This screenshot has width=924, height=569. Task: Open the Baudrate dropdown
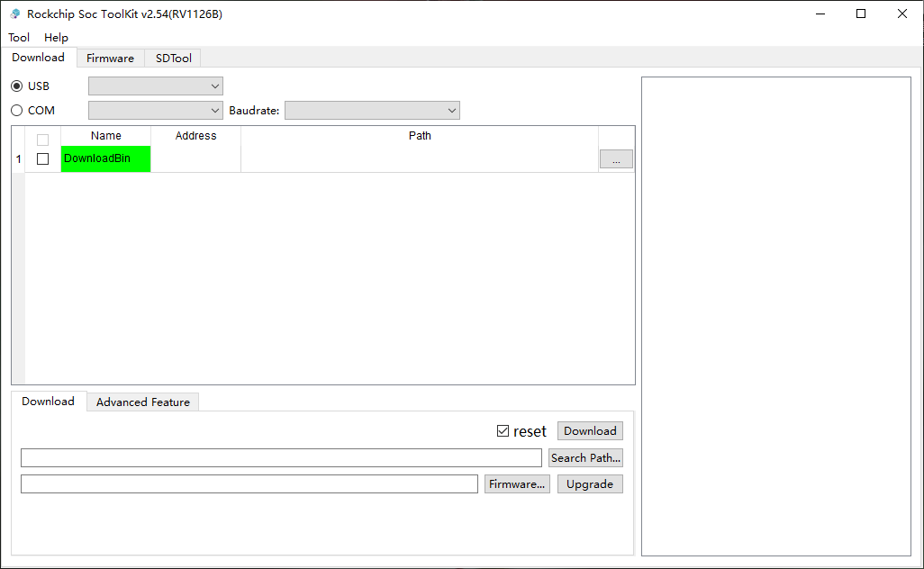click(373, 110)
